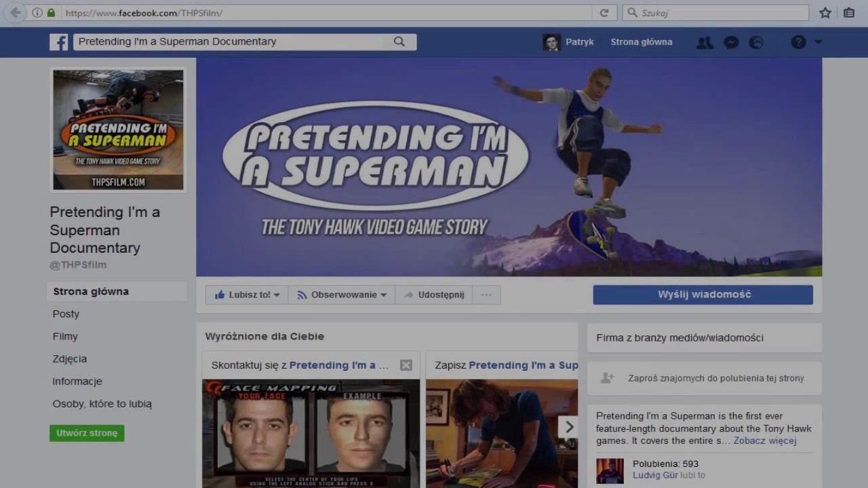The height and width of the screenshot is (488, 868).
Task: Open Osoby, które to lubią section
Action: pos(102,403)
